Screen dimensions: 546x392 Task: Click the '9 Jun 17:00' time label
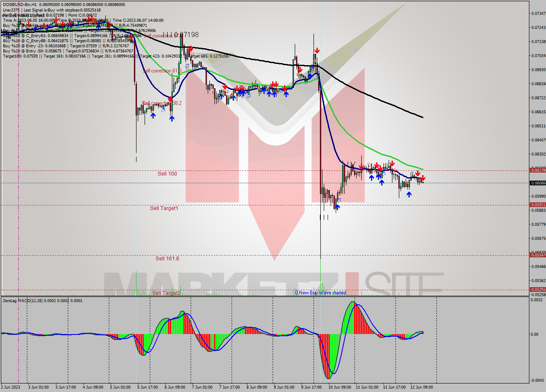point(311,387)
